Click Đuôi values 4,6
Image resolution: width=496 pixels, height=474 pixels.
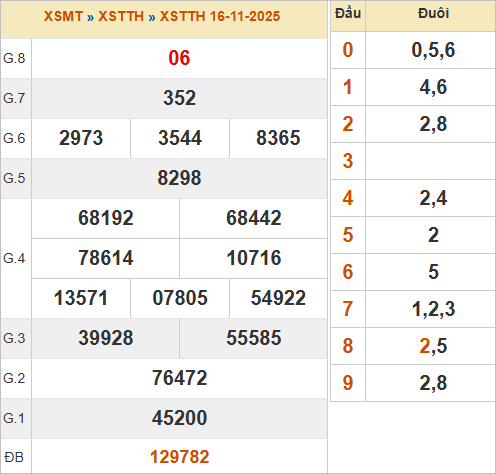coord(433,87)
